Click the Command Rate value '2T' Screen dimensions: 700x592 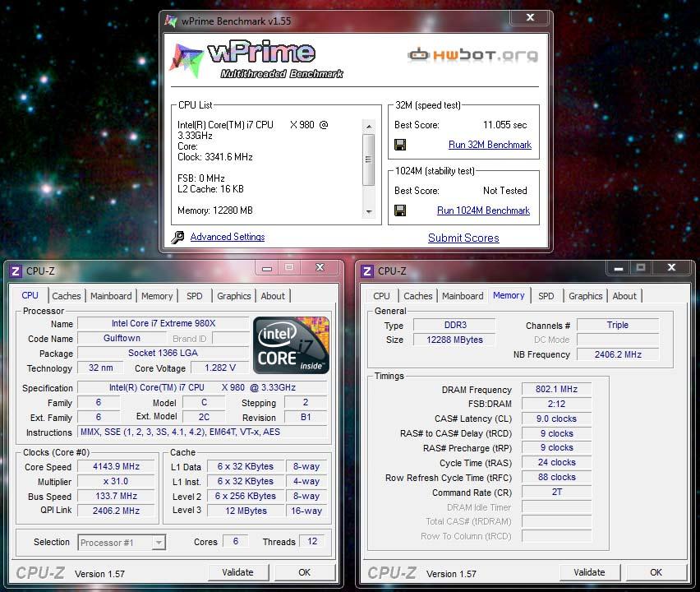click(x=557, y=492)
